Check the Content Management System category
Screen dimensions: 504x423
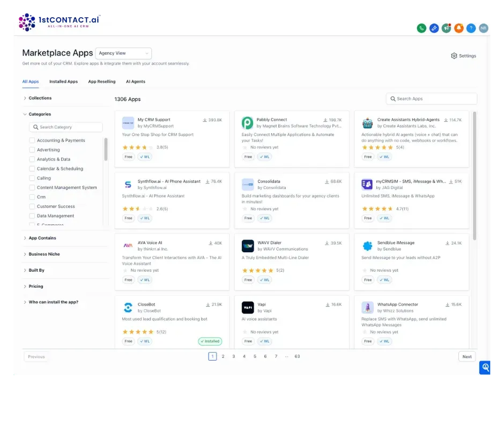point(32,187)
